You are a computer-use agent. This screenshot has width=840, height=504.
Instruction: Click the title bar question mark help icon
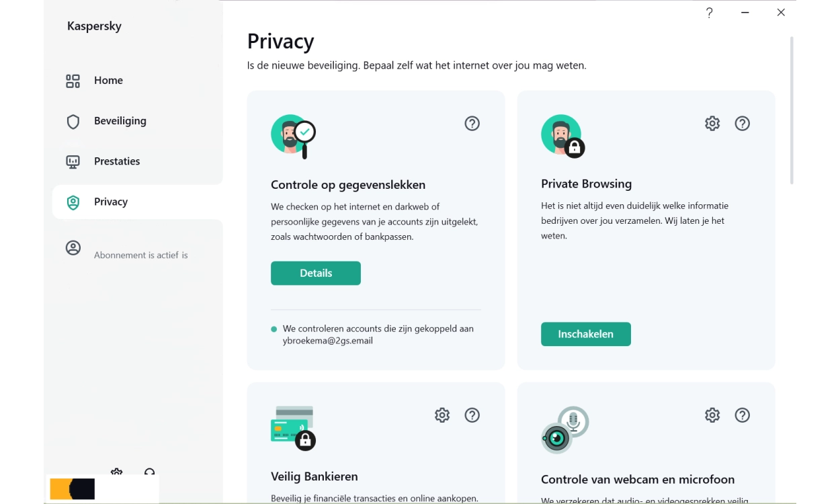click(710, 13)
